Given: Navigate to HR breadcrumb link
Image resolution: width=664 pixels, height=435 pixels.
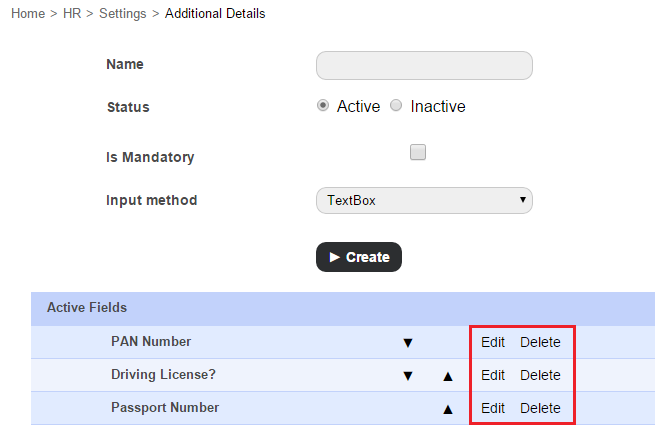Looking at the screenshot, I should (73, 14).
